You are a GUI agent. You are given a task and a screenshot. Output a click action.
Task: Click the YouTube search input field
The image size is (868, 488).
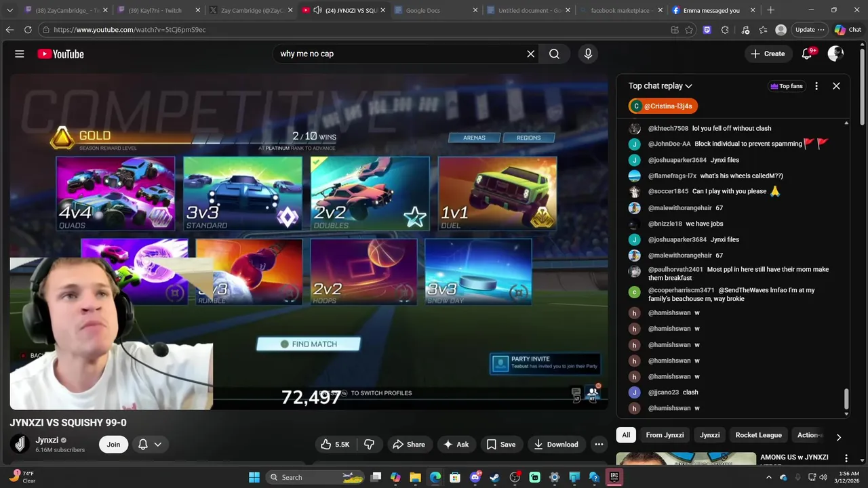(400, 54)
